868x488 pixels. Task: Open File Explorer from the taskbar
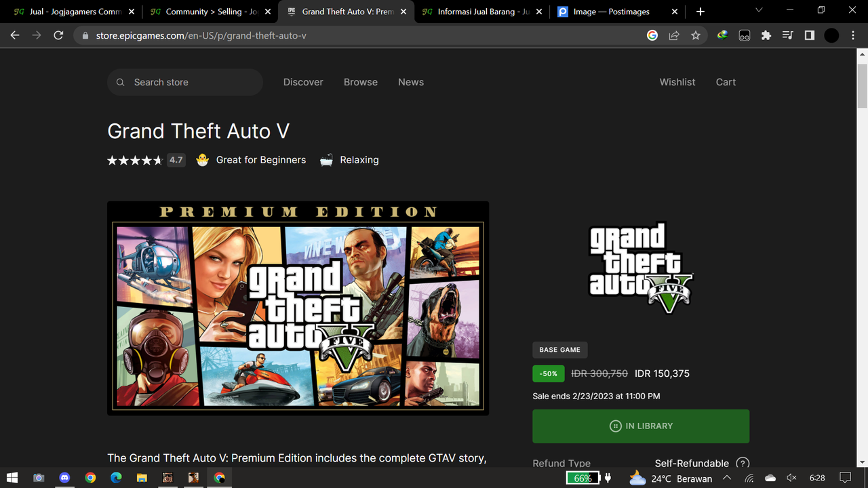(142, 478)
